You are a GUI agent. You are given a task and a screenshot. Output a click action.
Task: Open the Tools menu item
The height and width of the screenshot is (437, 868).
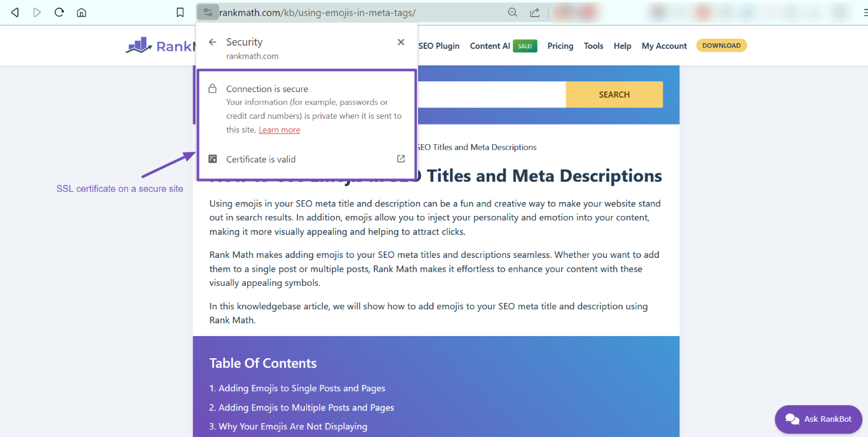(593, 46)
